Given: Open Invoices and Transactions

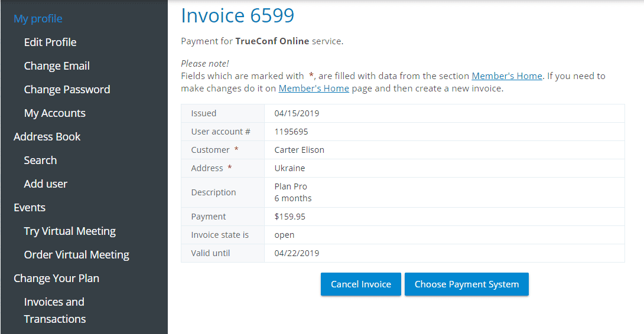Looking at the screenshot, I should pos(54,310).
